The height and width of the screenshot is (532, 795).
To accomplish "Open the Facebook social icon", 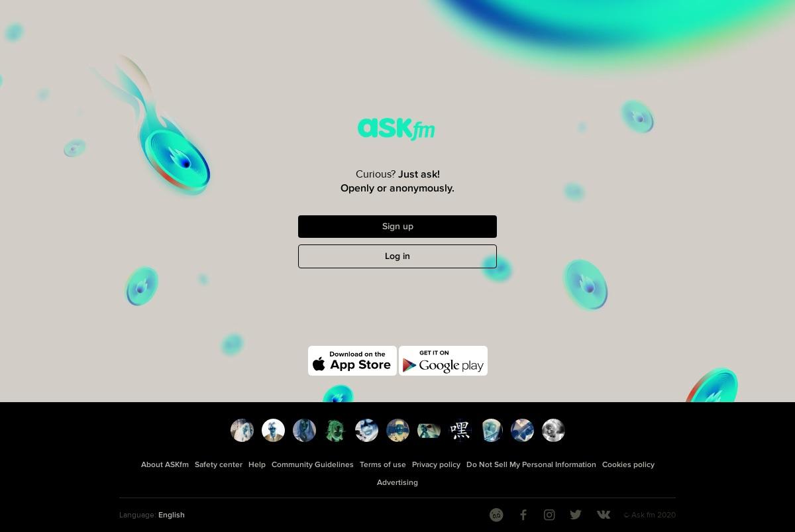I will click(x=523, y=515).
